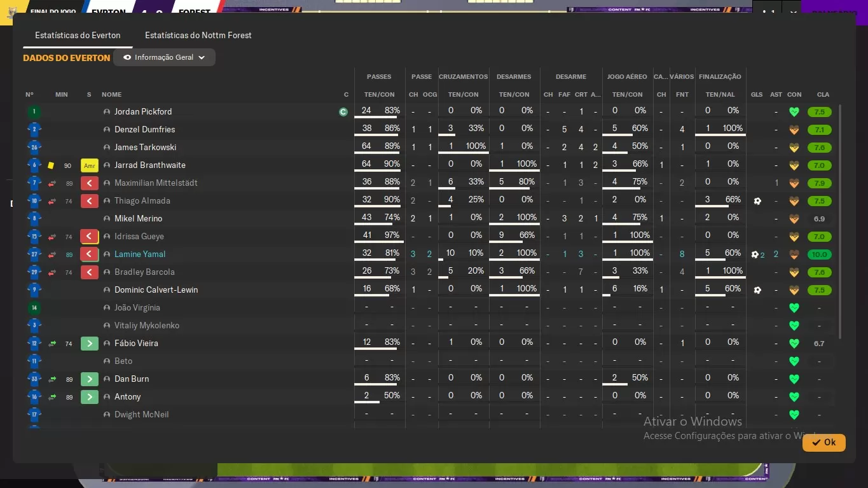Click João Virgínia's green condition heart
The height and width of the screenshot is (488, 868).
pyautogui.click(x=794, y=308)
